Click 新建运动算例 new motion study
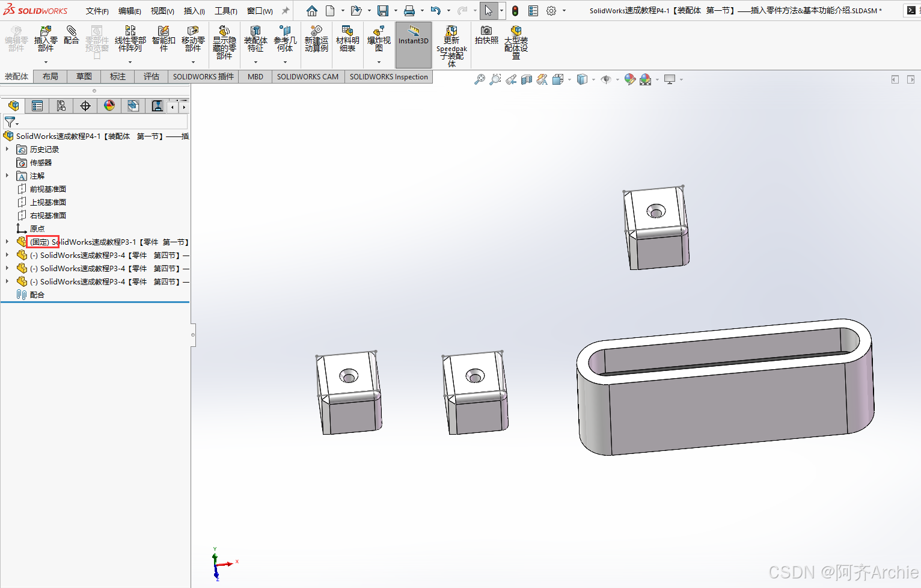 316,38
